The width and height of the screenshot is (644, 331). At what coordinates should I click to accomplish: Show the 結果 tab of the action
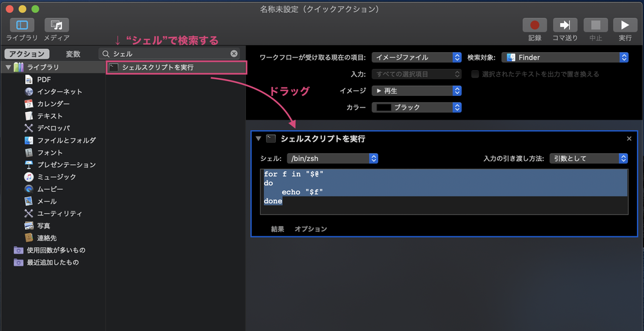click(x=278, y=229)
